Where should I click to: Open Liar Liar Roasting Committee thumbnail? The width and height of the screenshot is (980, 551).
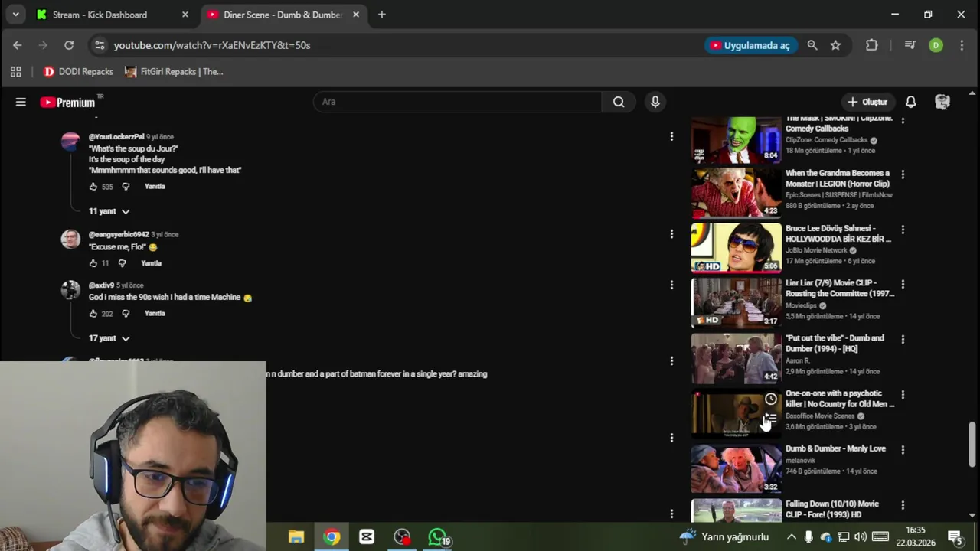737,302
